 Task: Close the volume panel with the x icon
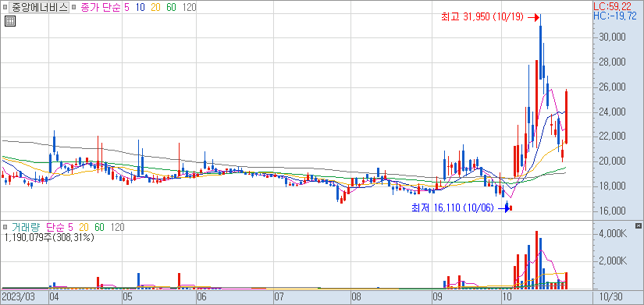point(638,226)
